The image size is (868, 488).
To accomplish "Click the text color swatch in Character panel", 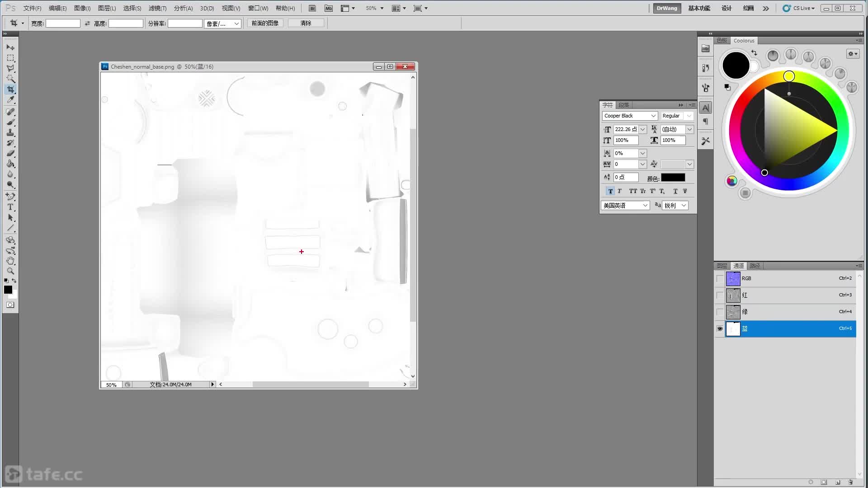I will click(673, 178).
